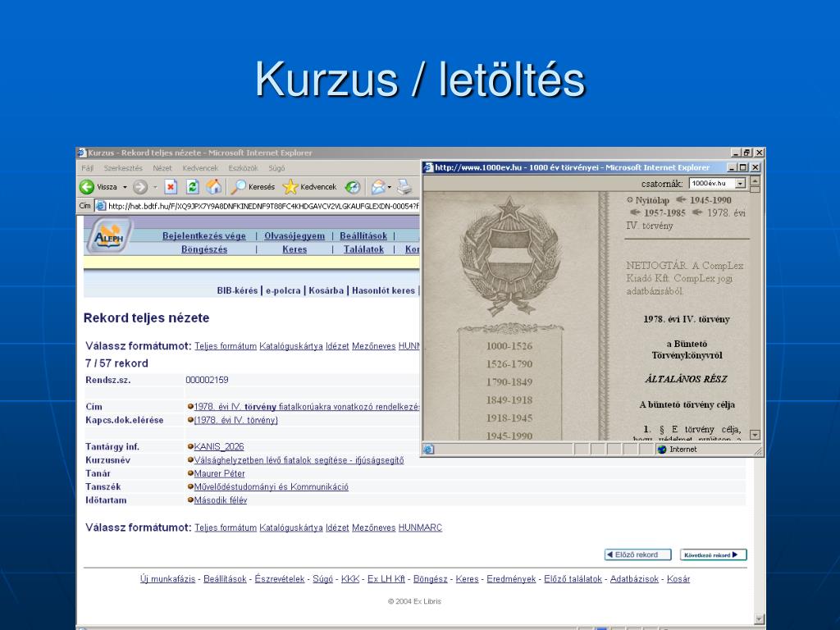Open the Fájl menu
The height and width of the screenshot is (630, 840).
[87, 168]
